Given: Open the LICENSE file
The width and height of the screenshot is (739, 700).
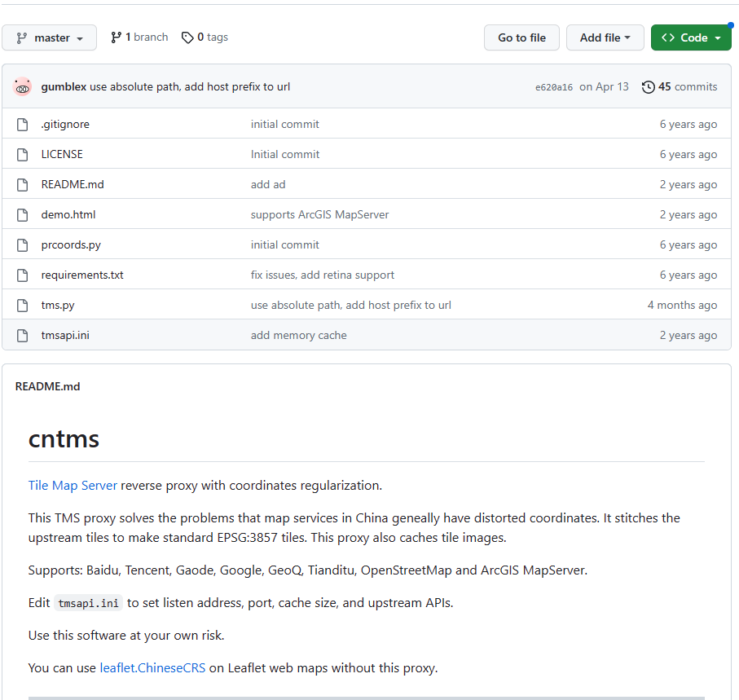Looking at the screenshot, I should click(x=62, y=154).
